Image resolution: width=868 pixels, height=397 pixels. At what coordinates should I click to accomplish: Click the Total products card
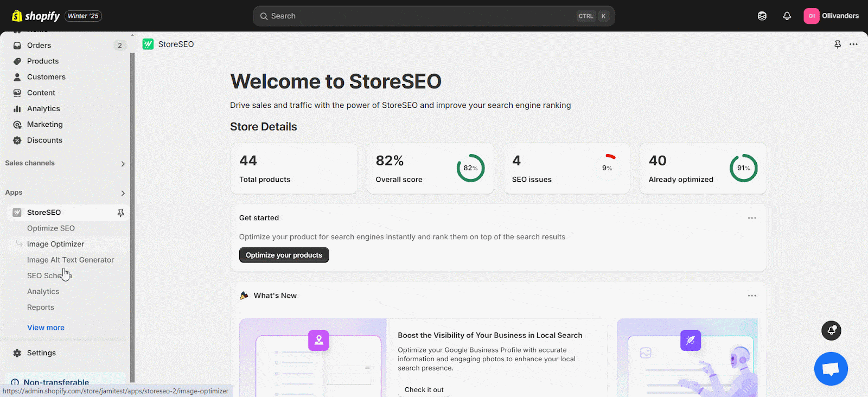click(x=294, y=169)
